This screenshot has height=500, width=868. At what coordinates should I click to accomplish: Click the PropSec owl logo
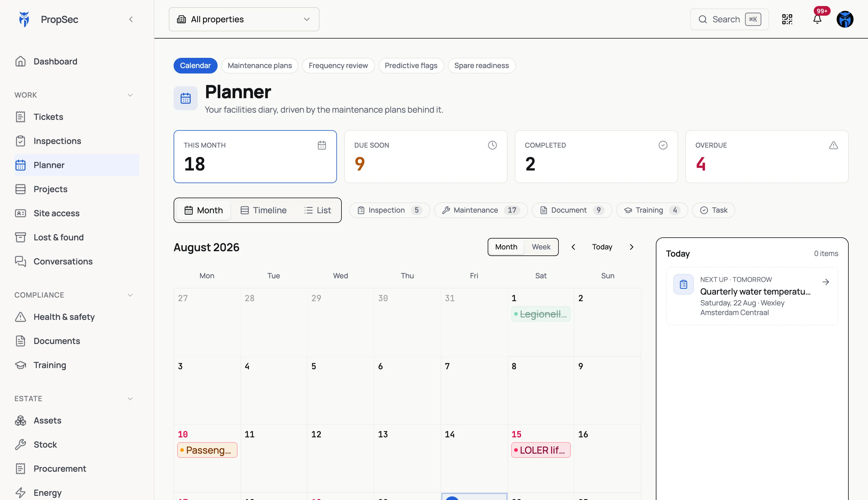pyautogui.click(x=24, y=19)
